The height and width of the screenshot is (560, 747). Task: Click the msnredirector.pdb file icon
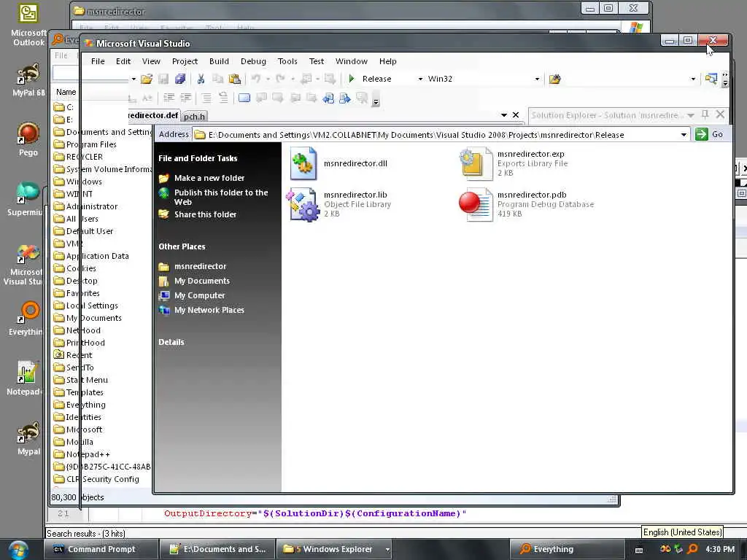click(476, 204)
